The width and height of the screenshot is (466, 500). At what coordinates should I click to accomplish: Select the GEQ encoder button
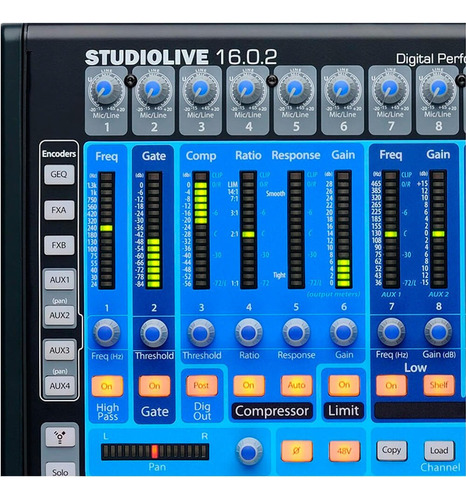pyautogui.click(x=59, y=174)
